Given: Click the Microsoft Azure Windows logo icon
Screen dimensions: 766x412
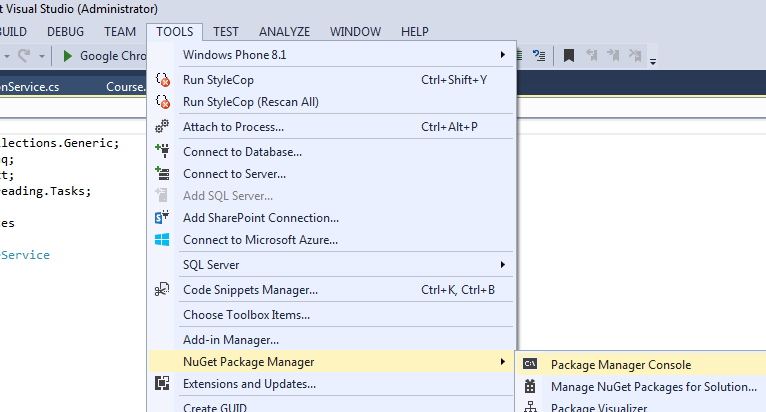Looking at the screenshot, I should (163, 240).
